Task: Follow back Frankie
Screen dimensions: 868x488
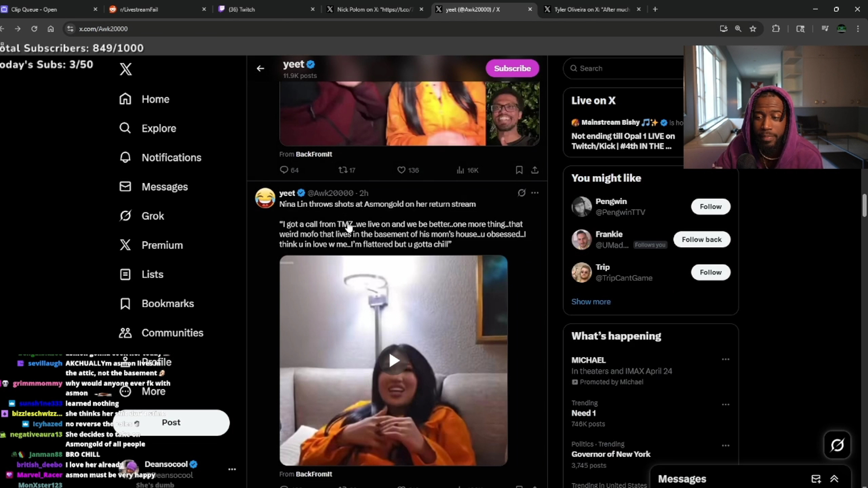Action: click(x=702, y=239)
